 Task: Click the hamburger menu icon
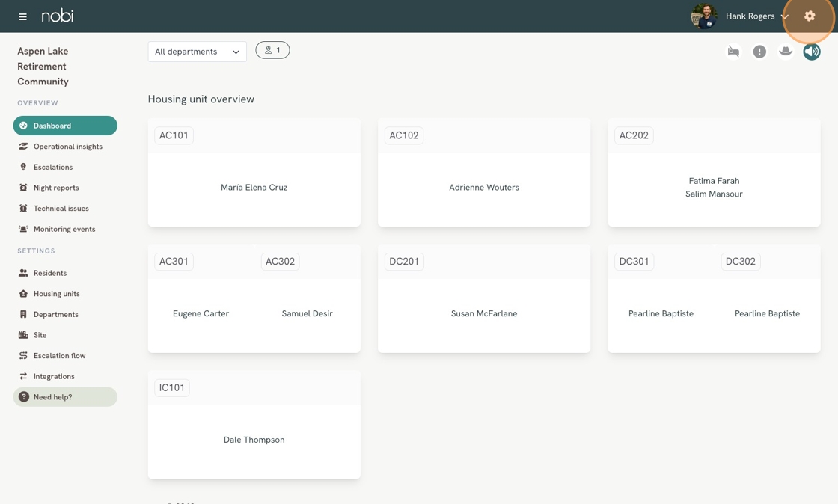[x=22, y=16]
